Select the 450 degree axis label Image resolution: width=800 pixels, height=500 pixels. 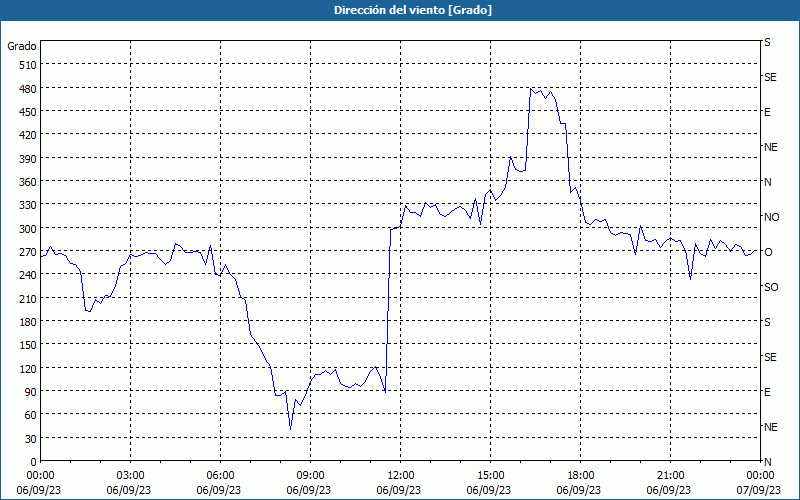(x=29, y=112)
